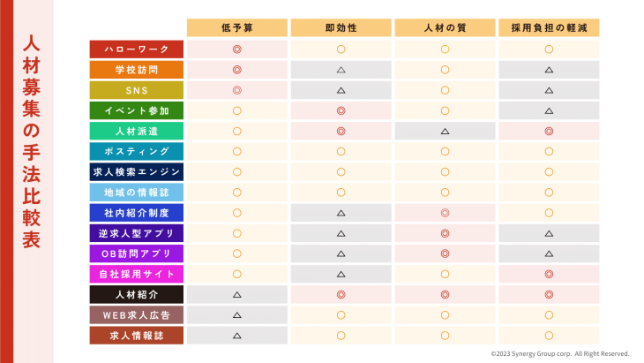Screen dimensions: 644x363
Task: Select the navy 求人検索エンジン row label
Action: 137,172
